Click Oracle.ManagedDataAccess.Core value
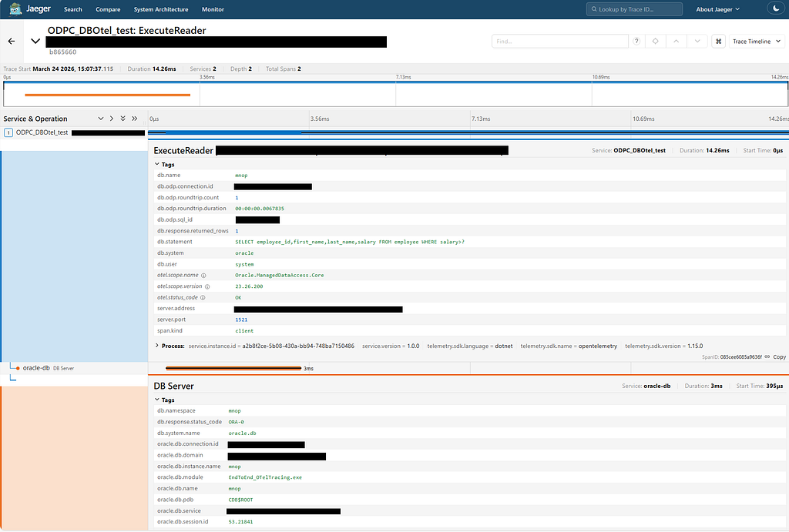This screenshot has height=532, width=789. 280,275
